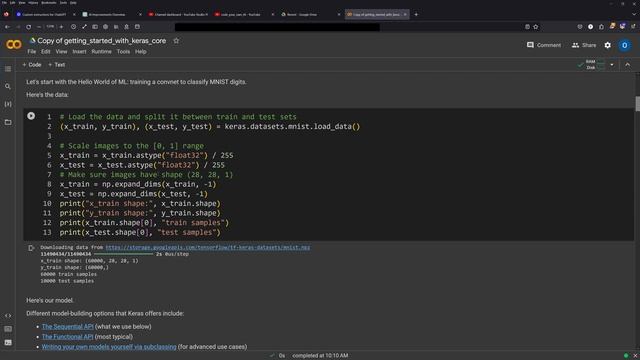Open browser history clock icon
The width and height of the screenshot is (640, 360).
point(73,27)
